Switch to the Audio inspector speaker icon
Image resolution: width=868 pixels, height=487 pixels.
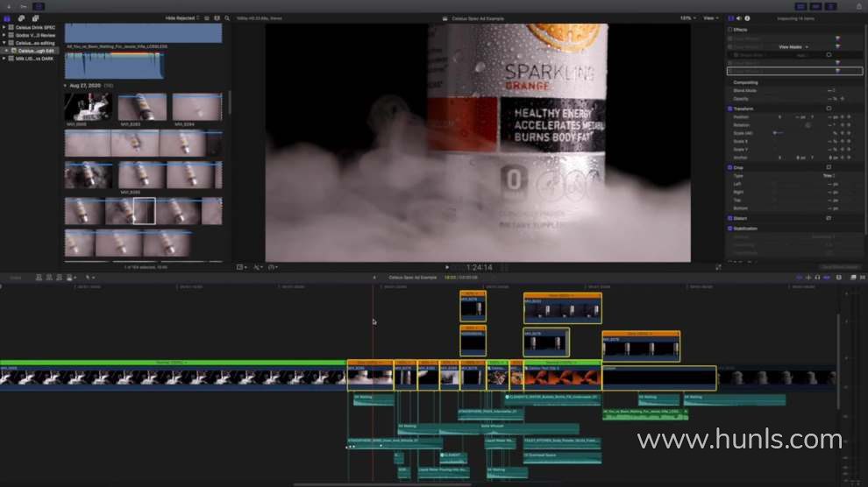pyautogui.click(x=739, y=18)
